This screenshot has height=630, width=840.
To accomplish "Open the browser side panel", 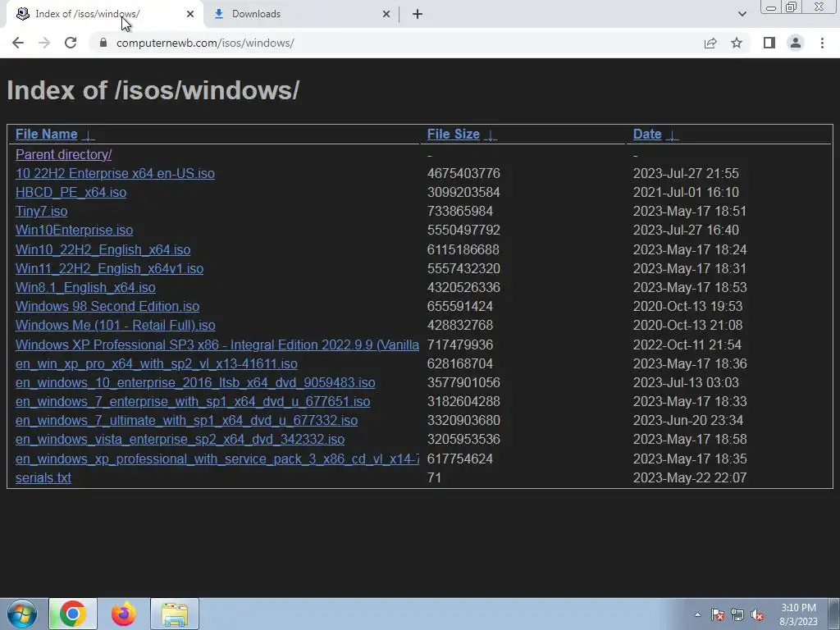I will coord(769,43).
